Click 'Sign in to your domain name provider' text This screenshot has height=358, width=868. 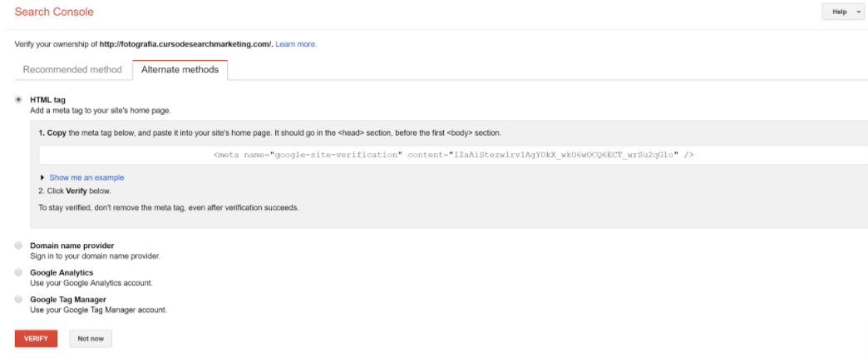[96, 256]
